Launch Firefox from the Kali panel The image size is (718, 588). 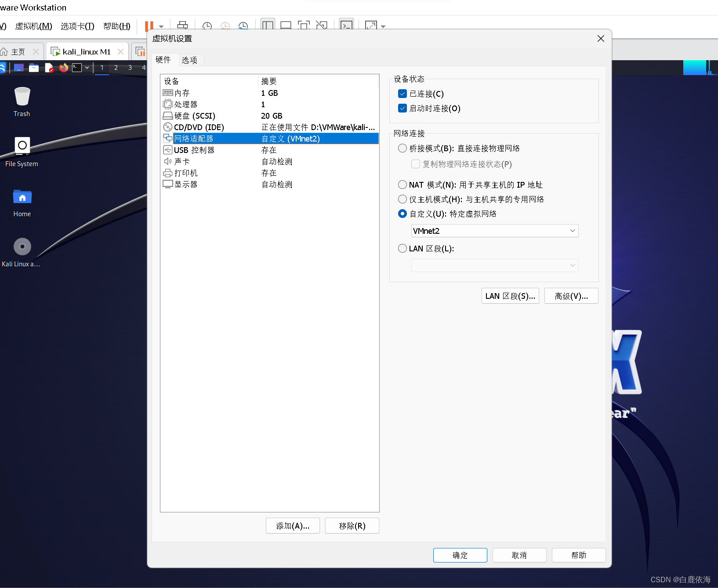pyautogui.click(x=64, y=68)
